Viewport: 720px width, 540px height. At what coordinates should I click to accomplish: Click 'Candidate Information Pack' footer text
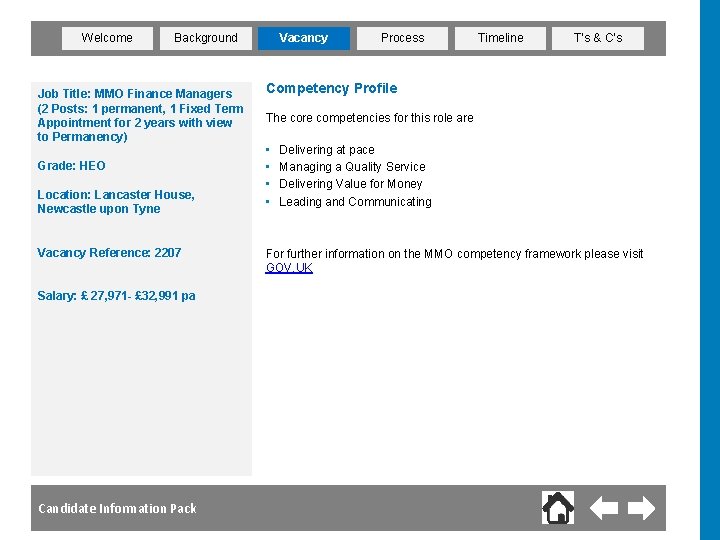click(x=117, y=508)
